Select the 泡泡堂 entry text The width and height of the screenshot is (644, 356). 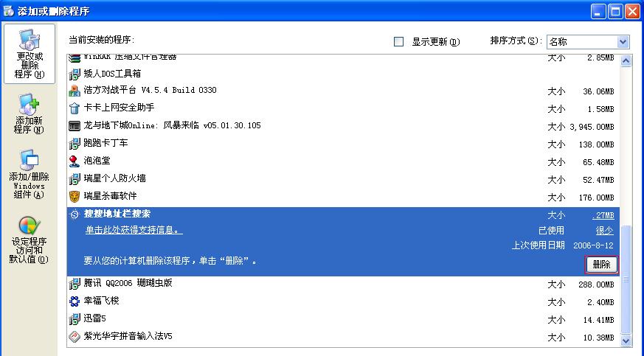tap(97, 161)
